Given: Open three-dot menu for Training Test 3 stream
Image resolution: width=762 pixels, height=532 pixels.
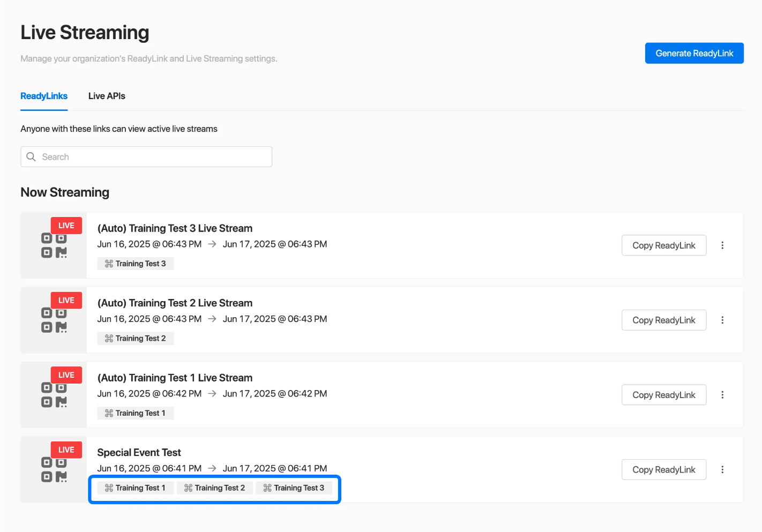Looking at the screenshot, I should tap(722, 245).
